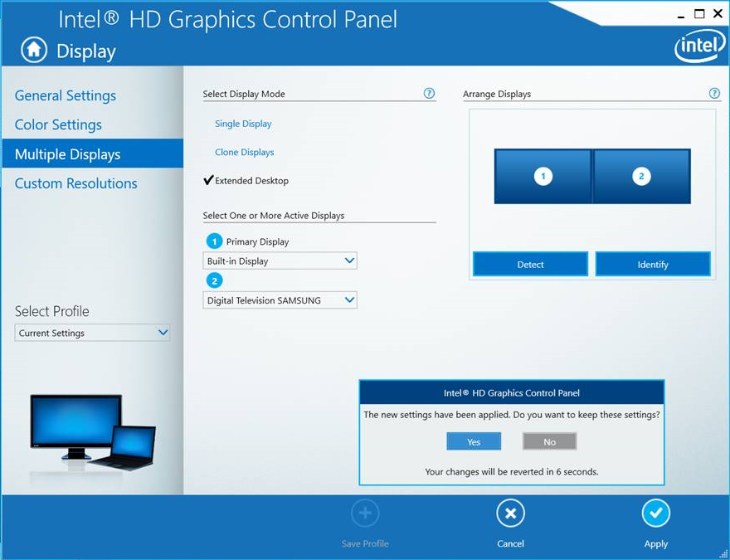Open General Settings tab
The height and width of the screenshot is (560, 730).
tap(66, 95)
